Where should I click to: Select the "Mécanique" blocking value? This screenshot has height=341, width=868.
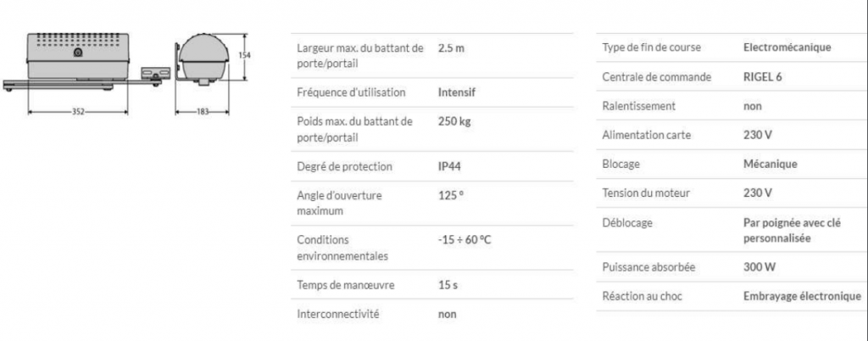pos(771,164)
